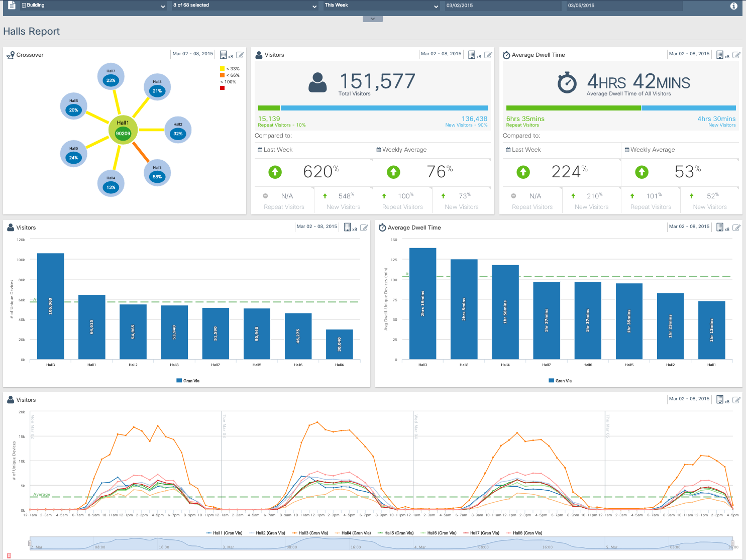Click edit icon on top Visitors widget
Screen dimensions: 746x560
pyautogui.click(x=488, y=55)
